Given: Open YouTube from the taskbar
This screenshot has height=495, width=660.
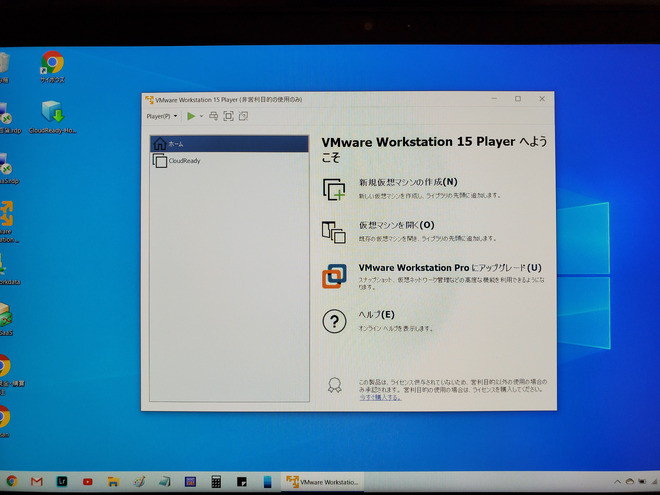Looking at the screenshot, I should (88, 482).
